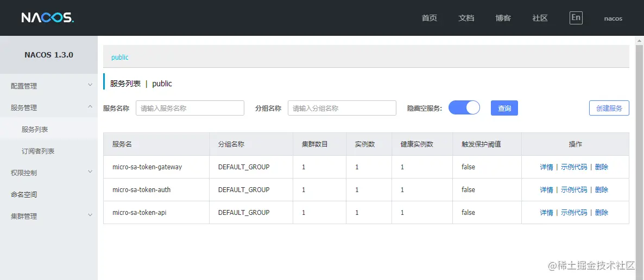Collapse the 服务管理 menu chevron
This screenshot has height=280, width=644.
[x=90, y=107]
